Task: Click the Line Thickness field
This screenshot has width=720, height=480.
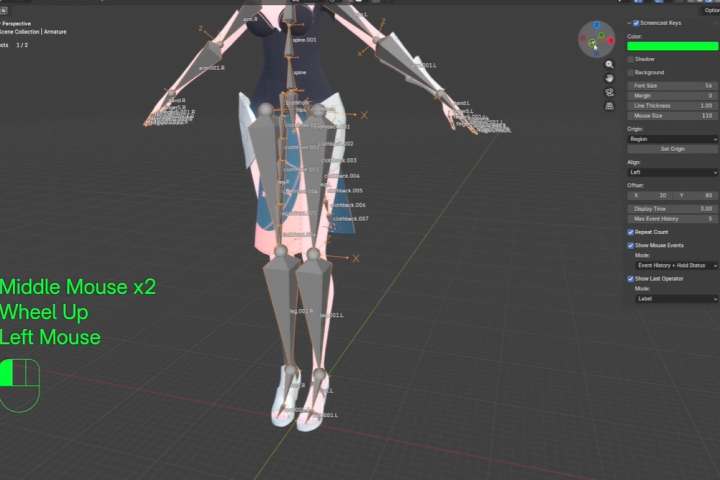Action: point(672,106)
